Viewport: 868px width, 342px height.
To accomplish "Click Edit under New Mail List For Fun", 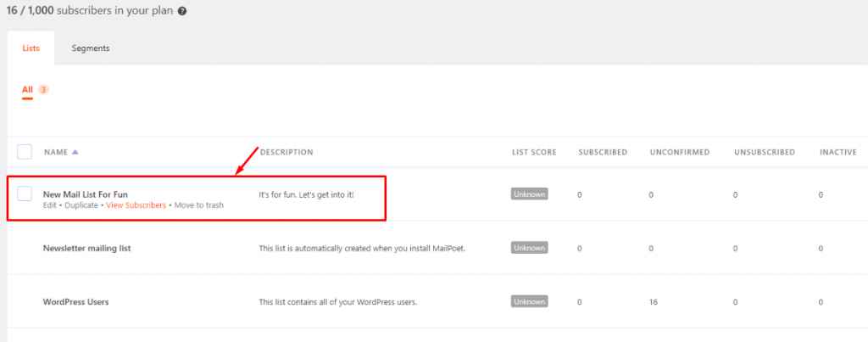I will [51, 205].
